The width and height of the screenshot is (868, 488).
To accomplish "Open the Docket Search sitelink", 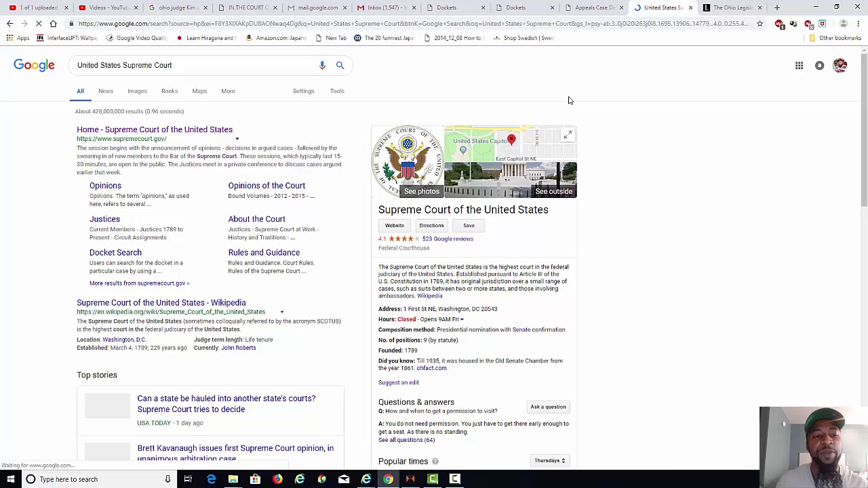I will (115, 253).
